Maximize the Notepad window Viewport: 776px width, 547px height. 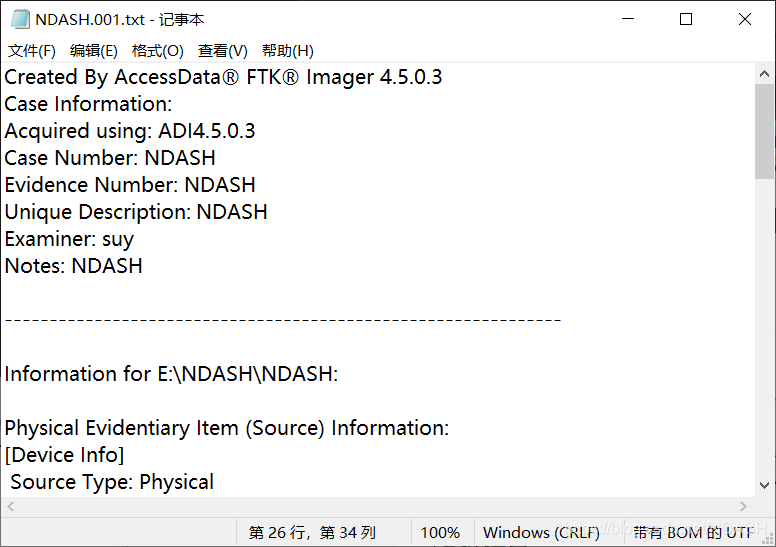point(686,19)
